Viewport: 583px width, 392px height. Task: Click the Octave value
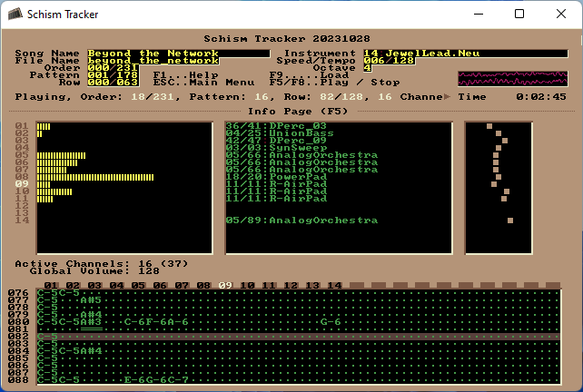(x=367, y=68)
